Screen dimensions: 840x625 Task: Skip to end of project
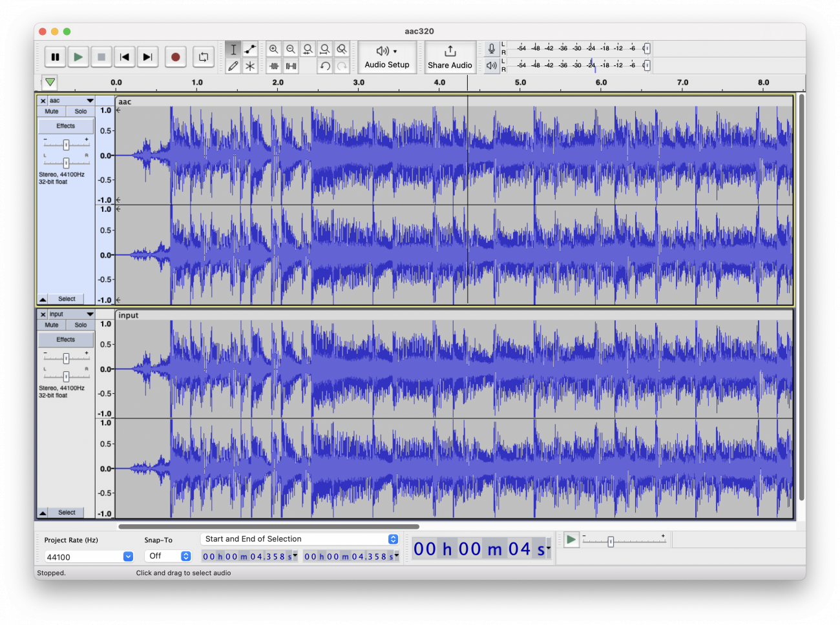coord(147,57)
